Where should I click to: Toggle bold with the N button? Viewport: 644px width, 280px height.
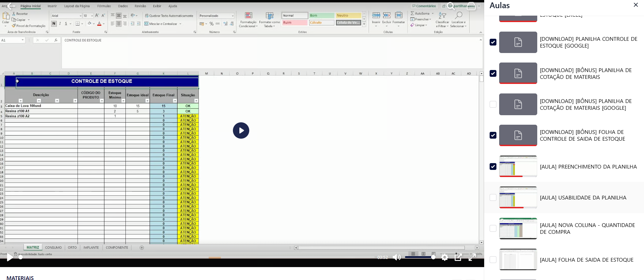coord(54,23)
